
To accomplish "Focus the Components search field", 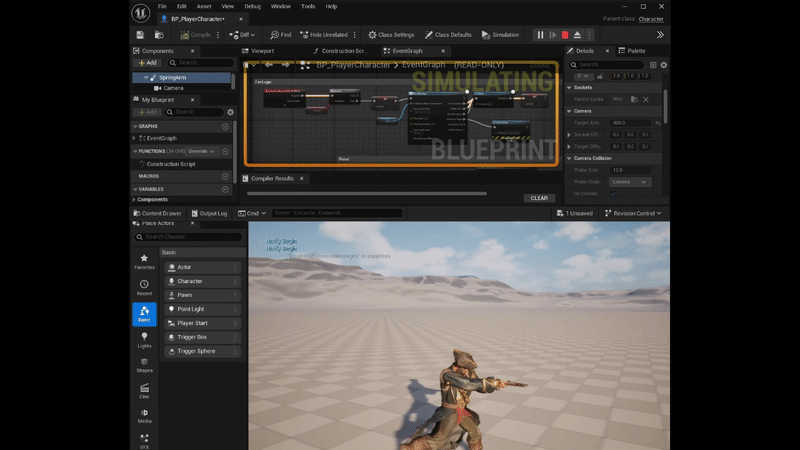I will [x=201, y=63].
